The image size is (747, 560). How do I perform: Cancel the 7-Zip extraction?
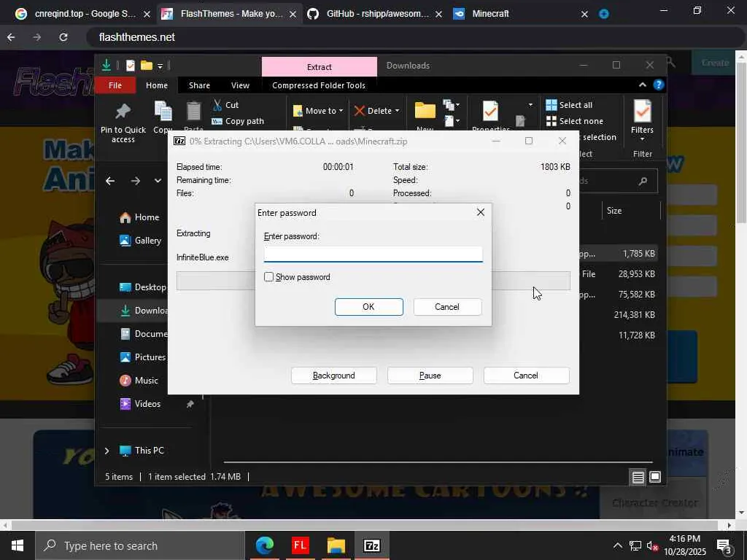pyautogui.click(x=526, y=376)
